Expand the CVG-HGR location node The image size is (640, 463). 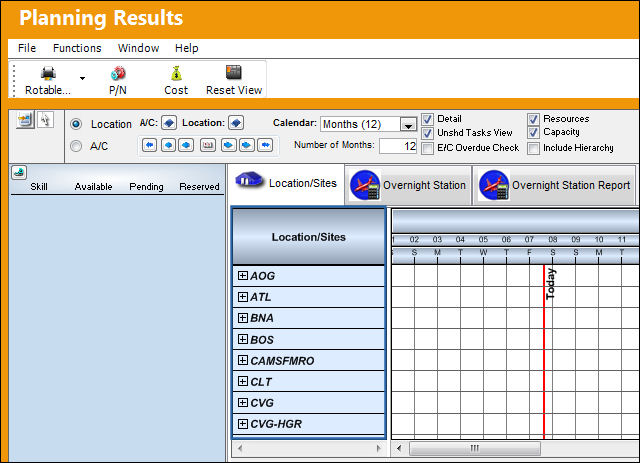pyautogui.click(x=243, y=424)
